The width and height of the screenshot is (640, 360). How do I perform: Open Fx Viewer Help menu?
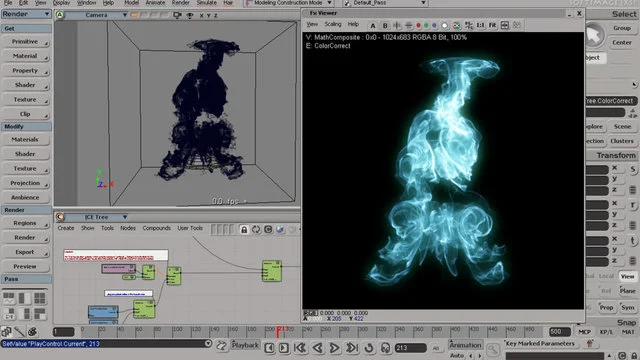[x=353, y=24]
